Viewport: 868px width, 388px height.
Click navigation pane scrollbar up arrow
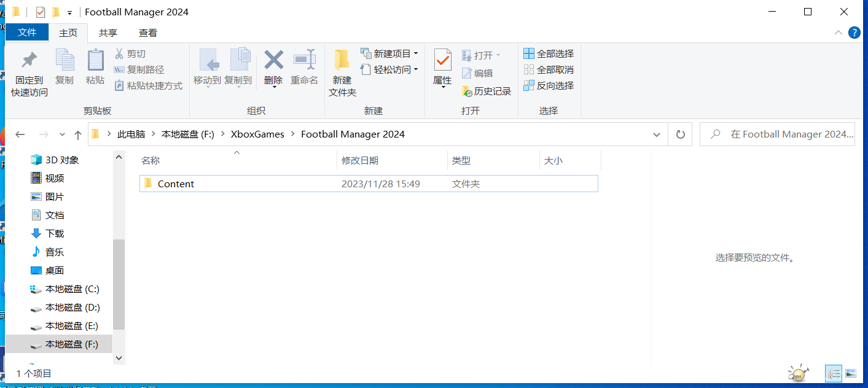click(x=119, y=157)
